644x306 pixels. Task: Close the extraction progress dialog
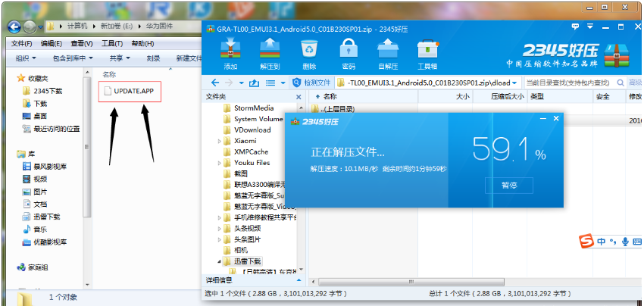556,118
